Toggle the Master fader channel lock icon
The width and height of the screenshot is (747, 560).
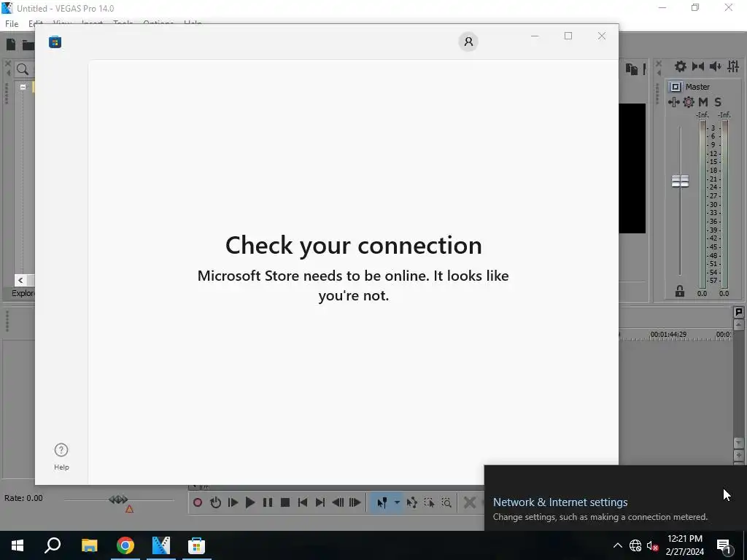680,291
